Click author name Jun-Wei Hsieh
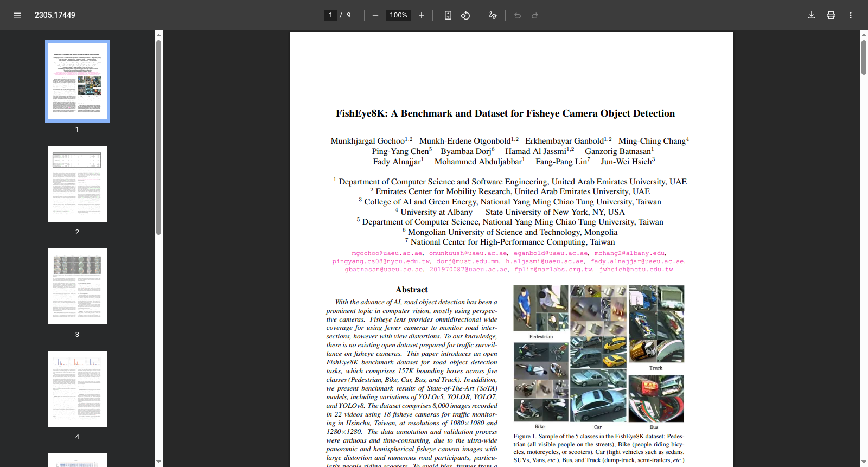 (626, 162)
